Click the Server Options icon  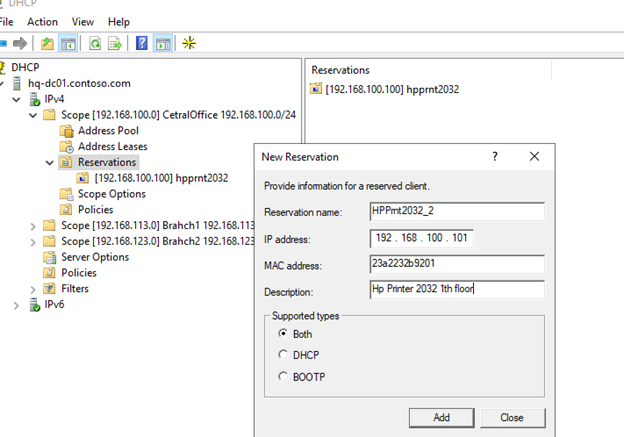pos(50,257)
